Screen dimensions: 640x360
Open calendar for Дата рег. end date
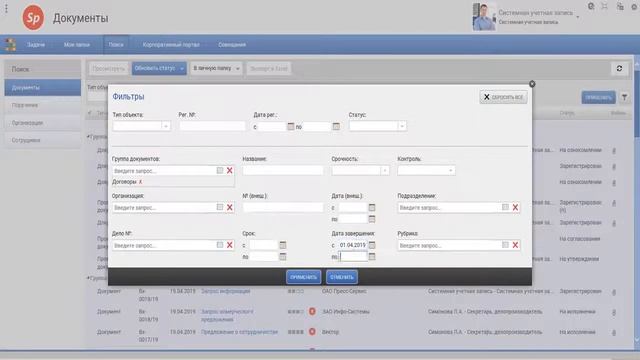[336, 127]
